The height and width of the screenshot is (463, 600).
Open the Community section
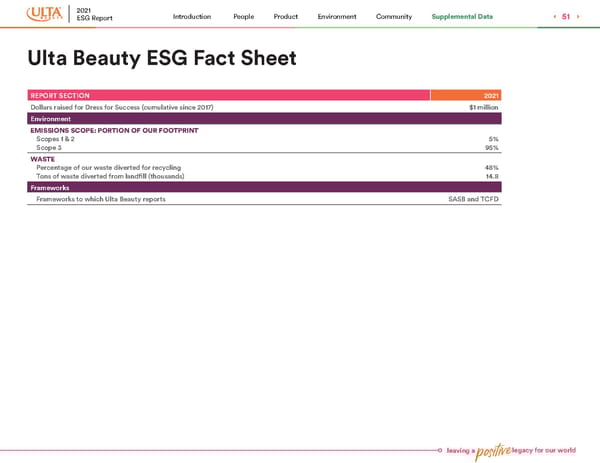click(x=394, y=17)
